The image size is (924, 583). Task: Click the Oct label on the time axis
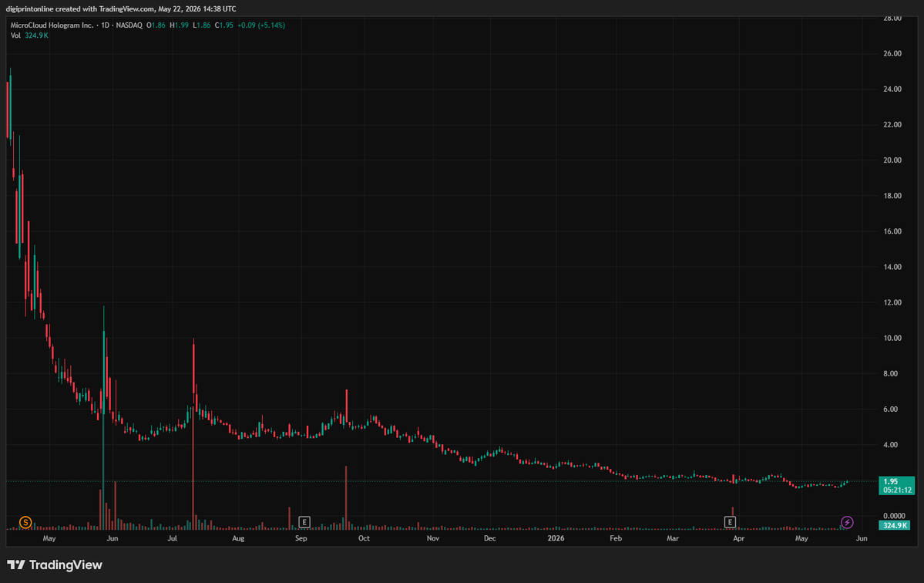[x=365, y=538]
